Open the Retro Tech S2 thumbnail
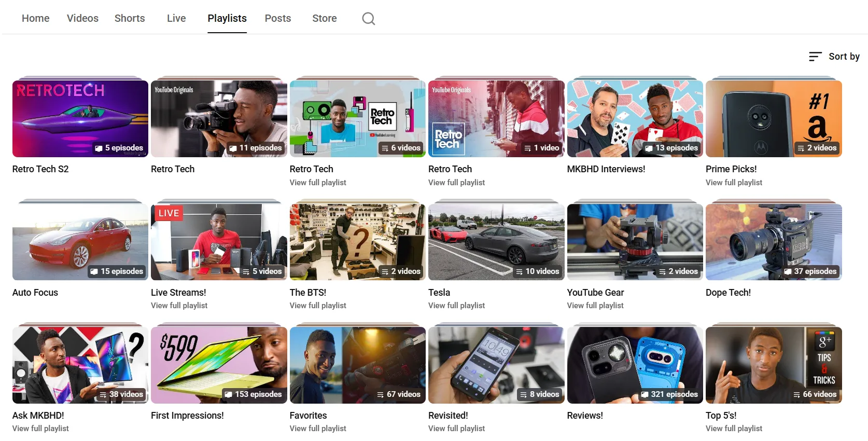Viewport: 868px width, 441px height. point(80,119)
